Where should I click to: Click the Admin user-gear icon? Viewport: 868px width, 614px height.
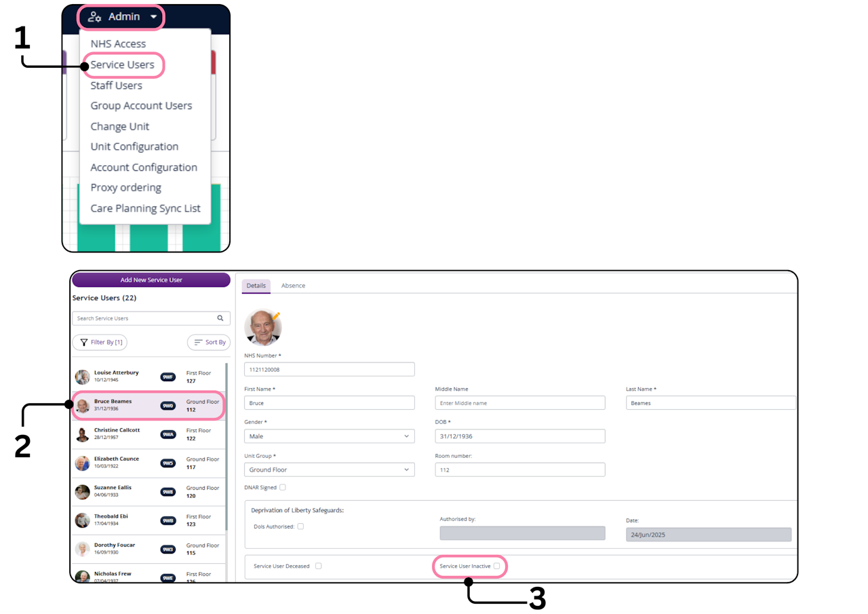(x=95, y=17)
